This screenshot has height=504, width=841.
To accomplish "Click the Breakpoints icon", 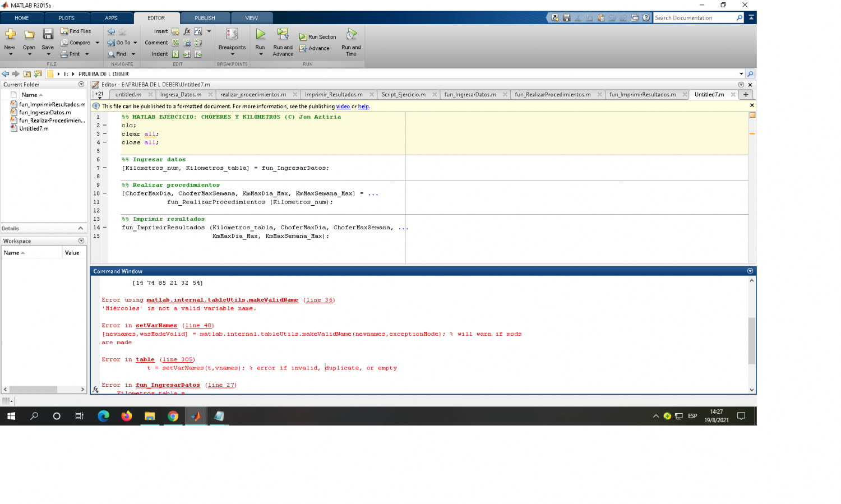I will tap(232, 34).
